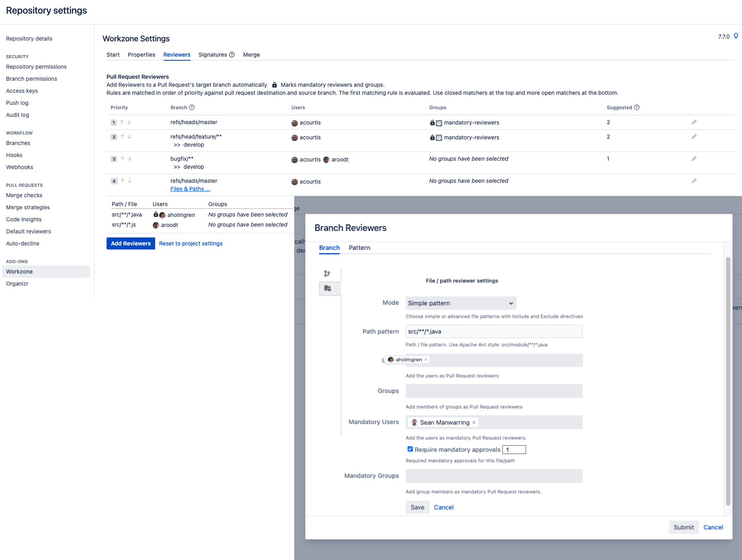Show help for Suggested column
This screenshot has height=560, width=742.
click(x=637, y=107)
